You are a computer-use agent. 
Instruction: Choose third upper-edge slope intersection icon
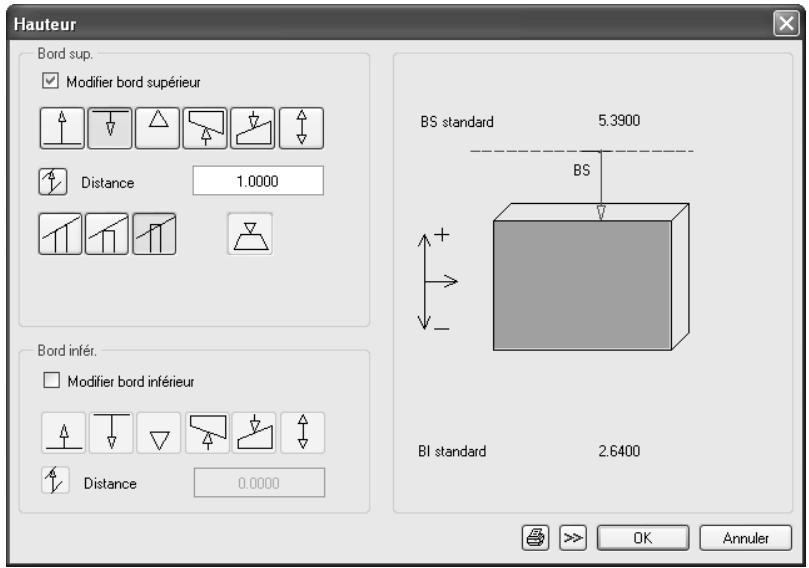click(x=154, y=234)
